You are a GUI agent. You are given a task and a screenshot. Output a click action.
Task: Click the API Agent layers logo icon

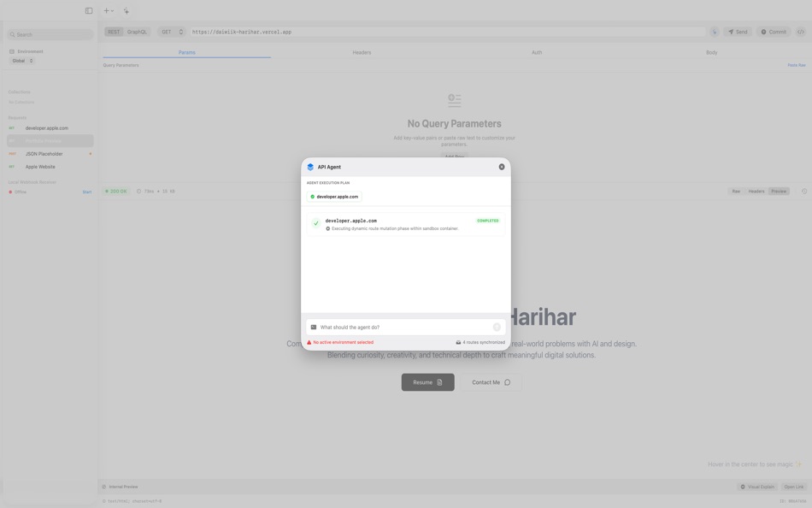click(310, 167)
